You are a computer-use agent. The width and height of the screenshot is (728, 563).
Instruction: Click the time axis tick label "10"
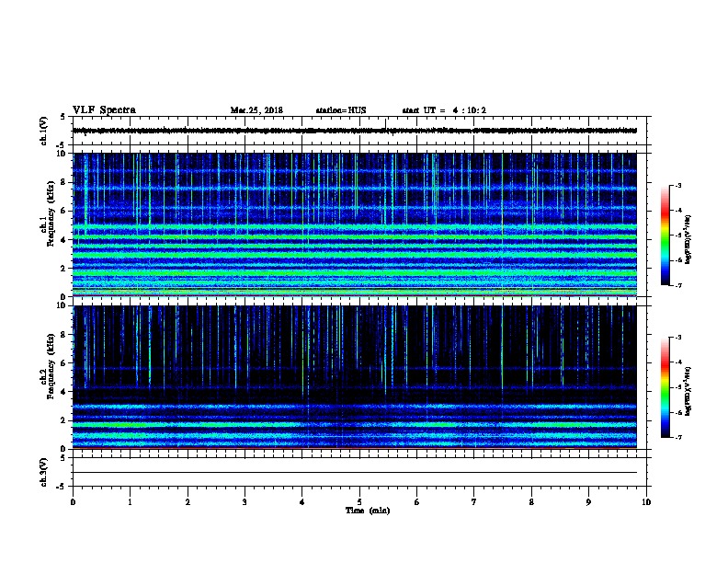pyautogui.click(x=646, y=501)
